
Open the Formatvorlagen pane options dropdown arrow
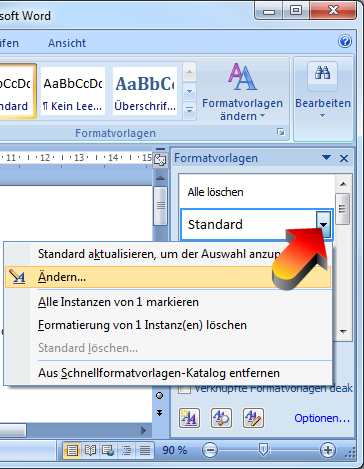(x=327, y=158)
